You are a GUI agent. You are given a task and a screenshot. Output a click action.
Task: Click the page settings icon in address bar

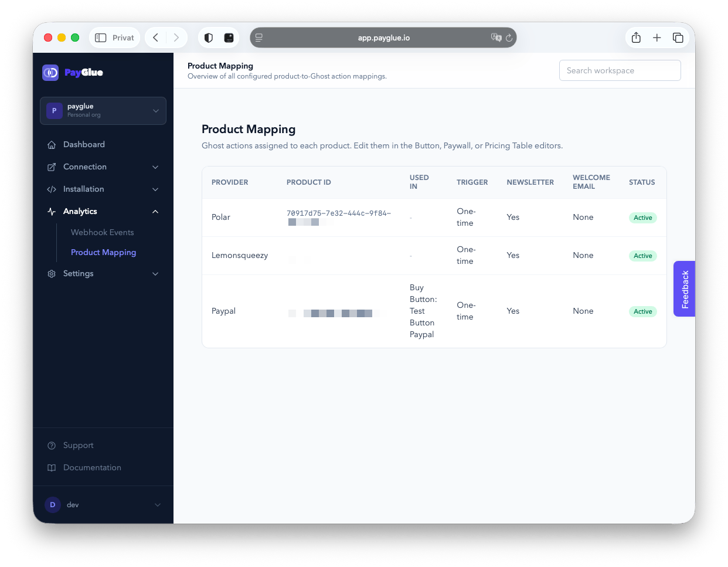[x=258, y=38]
